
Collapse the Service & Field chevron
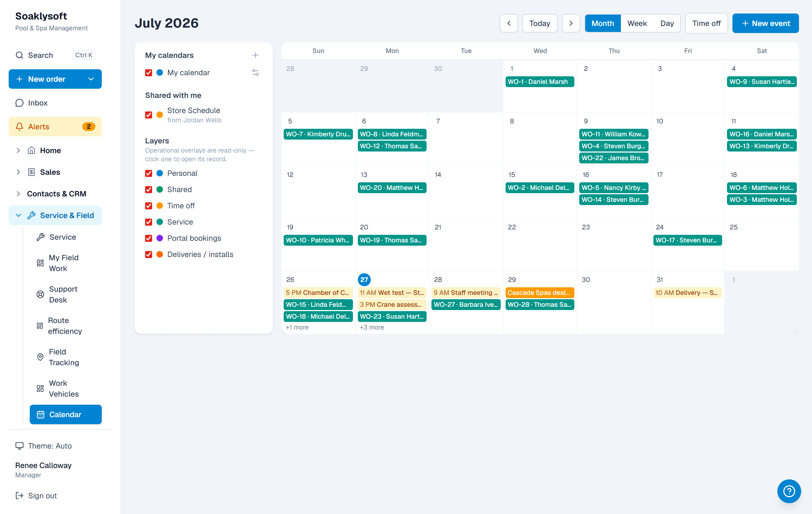coord(18,215)
